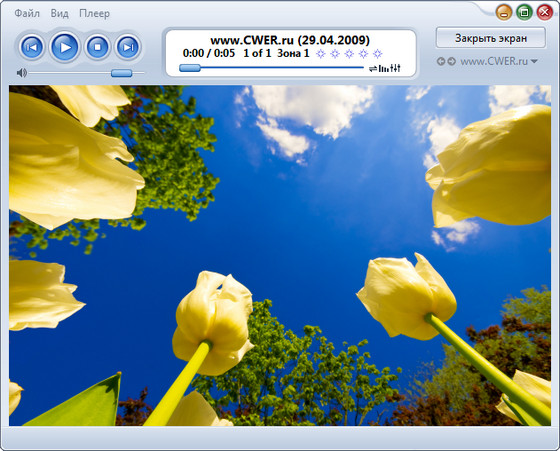Stop playback with the Stop button
Image resolution: width=560 pixels, height=451 pixels.
[97, 47]
